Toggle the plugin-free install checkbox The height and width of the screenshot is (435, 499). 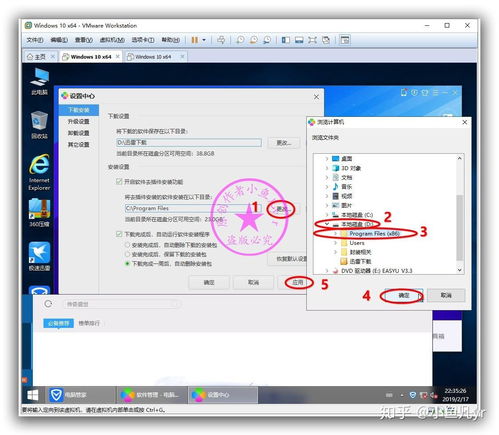[x=119, y=181]
